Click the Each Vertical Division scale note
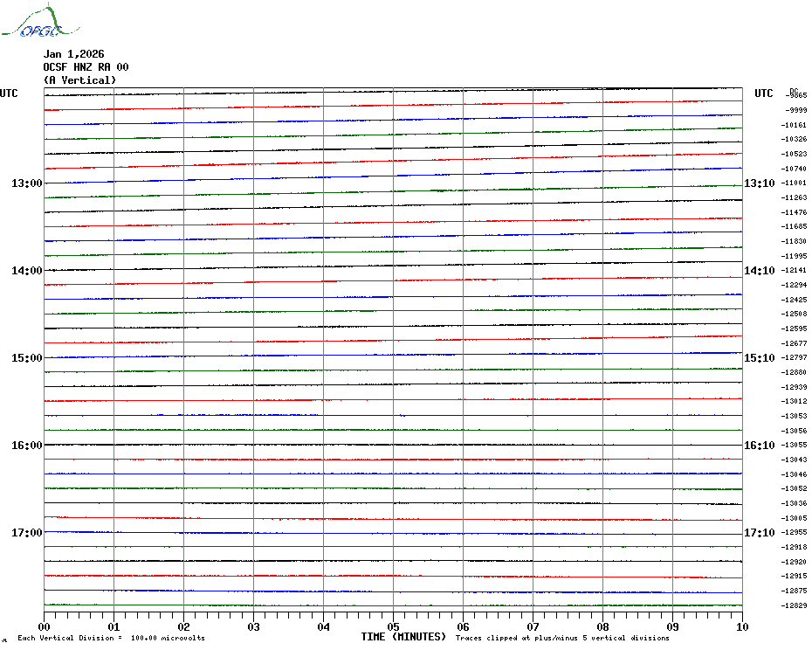This screenshot has height=650, width=812. [111, 639]
